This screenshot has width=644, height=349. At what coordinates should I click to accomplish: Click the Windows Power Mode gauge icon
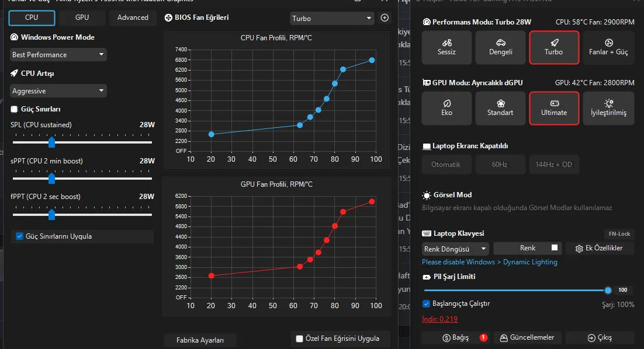(x=15, y=37)
